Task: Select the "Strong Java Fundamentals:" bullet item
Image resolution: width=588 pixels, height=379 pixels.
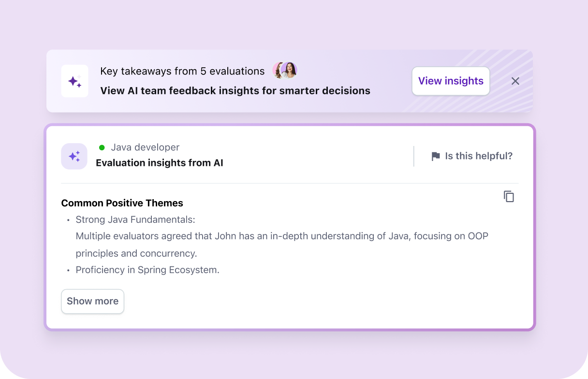Action: coord(135,219)
